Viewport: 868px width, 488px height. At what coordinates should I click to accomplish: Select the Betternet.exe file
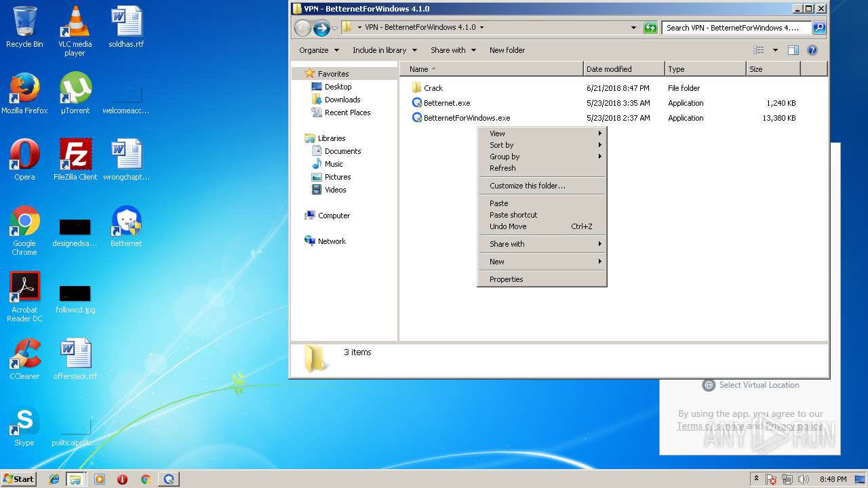point(441,103)
